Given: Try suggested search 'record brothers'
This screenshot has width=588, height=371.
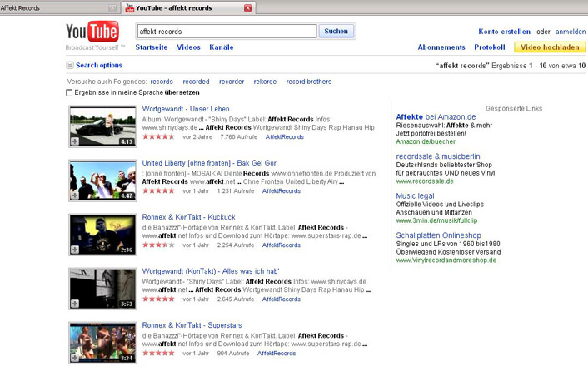Looking at the screenshot, I should coord(309,82).
